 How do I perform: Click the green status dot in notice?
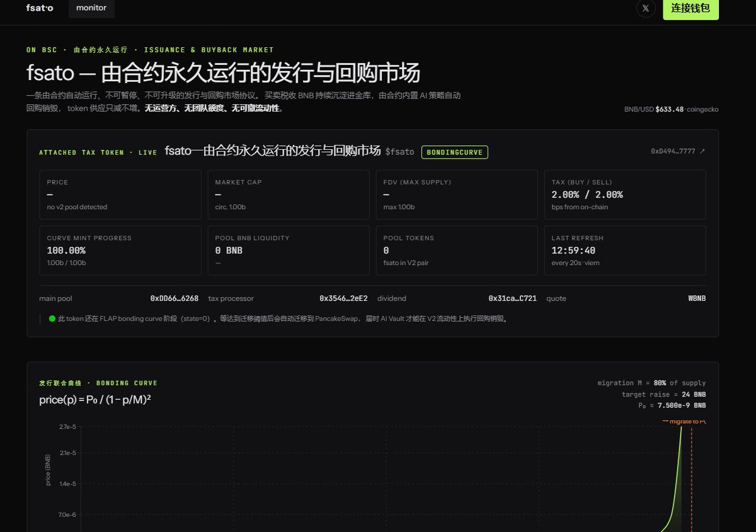pyautogui.click(x=52, y=319)
